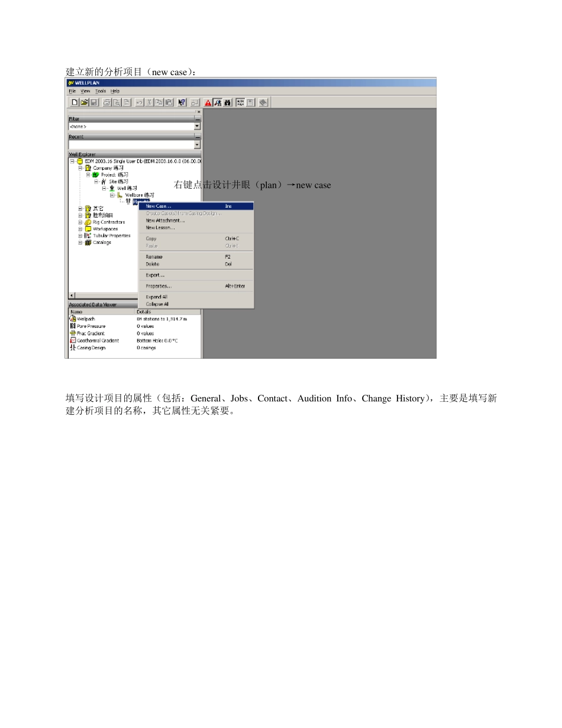Click the Copy toolbar icon

coord(159,102)
